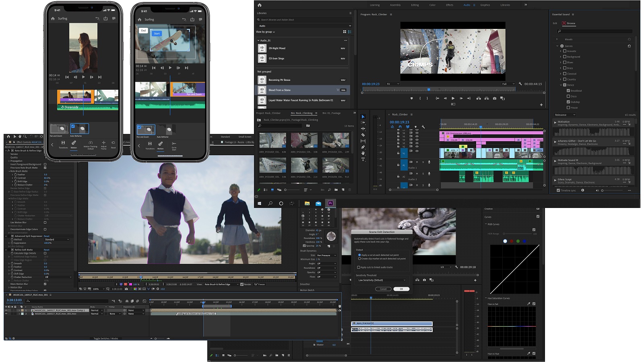
Task: Open the Bin: 01_Footage tab
Action: (331, 113)
